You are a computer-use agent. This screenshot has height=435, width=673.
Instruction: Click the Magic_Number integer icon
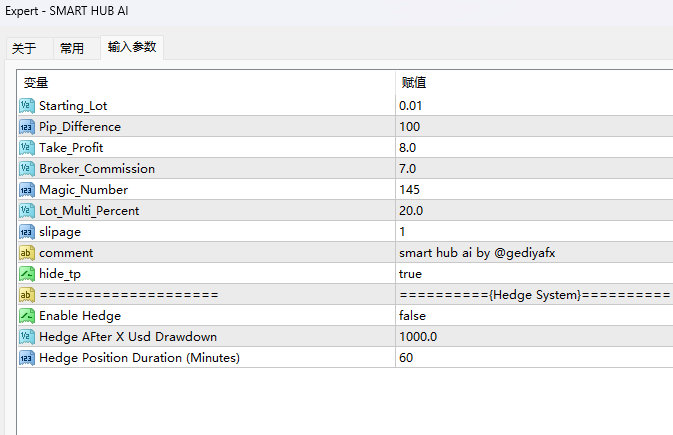pos(27,190)
